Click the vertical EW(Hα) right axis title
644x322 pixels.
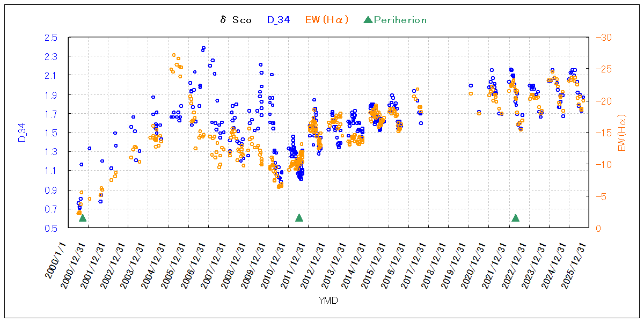tap(623, 133)
